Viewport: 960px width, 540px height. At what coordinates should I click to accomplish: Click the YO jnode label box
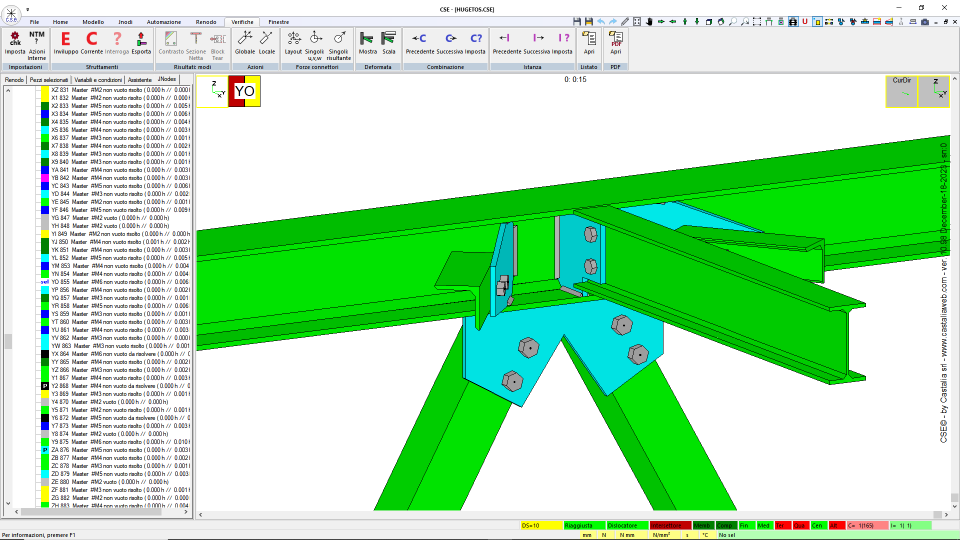coord(244,91)
